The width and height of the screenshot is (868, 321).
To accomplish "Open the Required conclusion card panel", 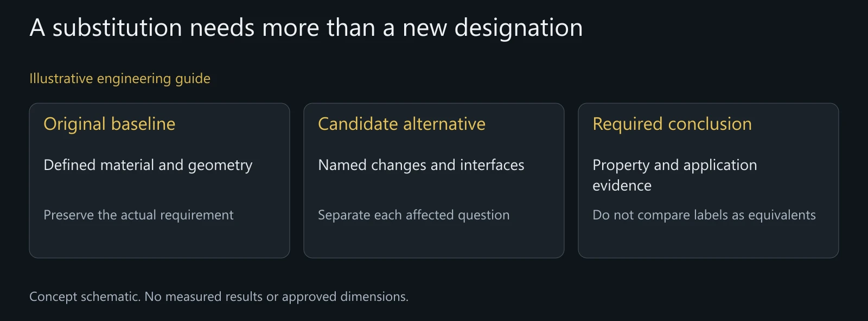I will coord(709,180).
